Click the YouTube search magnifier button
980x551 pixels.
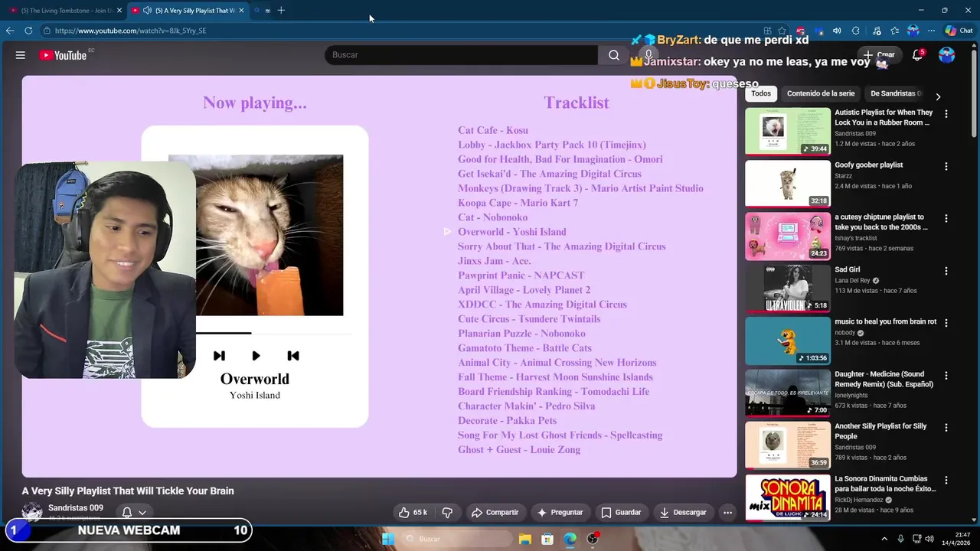click(x=613, y=55)
